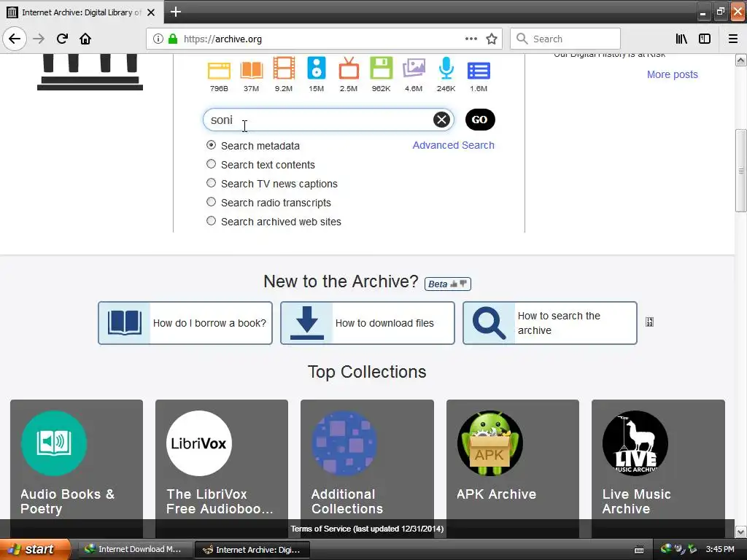Click on-screen keyboard tray icon

click(639, 550)
